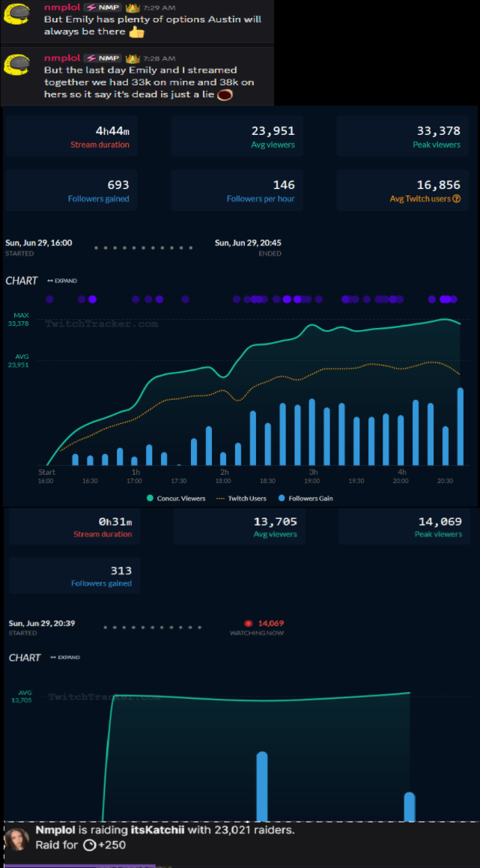Viewport: 480px width, 868px height.
Task: Click the AVG 23,951 axis label
Action: click(18, 361)
